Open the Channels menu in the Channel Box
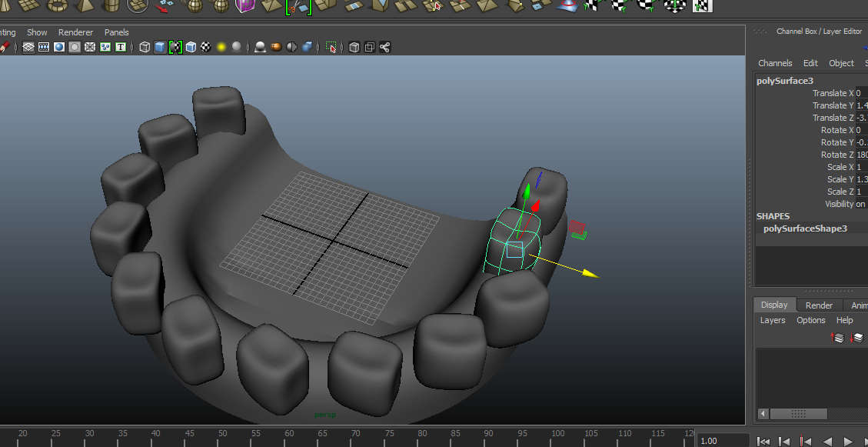 (x=775, y=63)
